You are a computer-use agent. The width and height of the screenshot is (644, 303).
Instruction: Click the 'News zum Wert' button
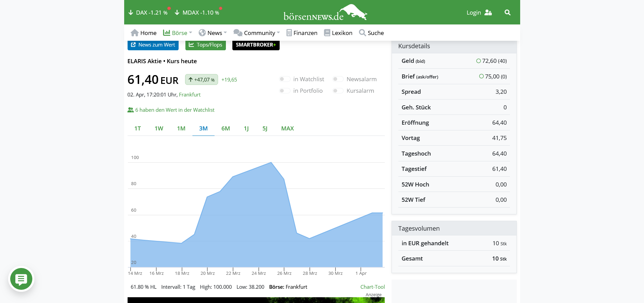(153, 45)
